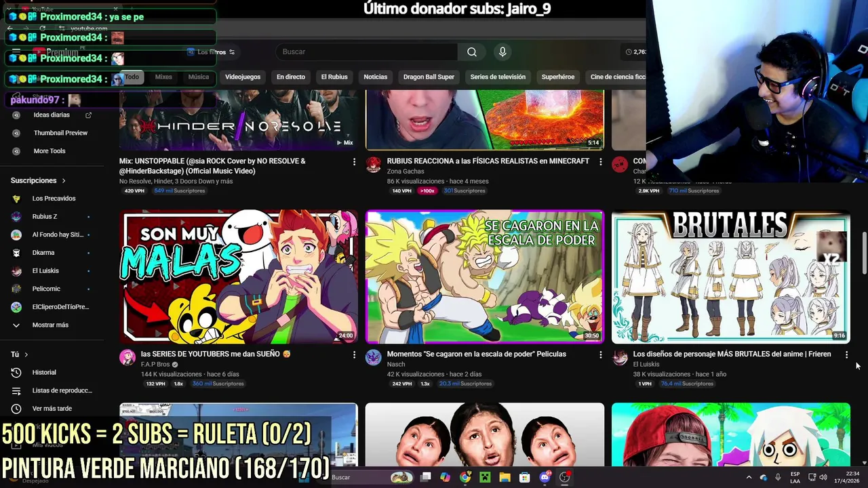Screen dimensions: 868x488
Task: Click the 'Zona Gachas' channel name
Action: tap(406, 171)
